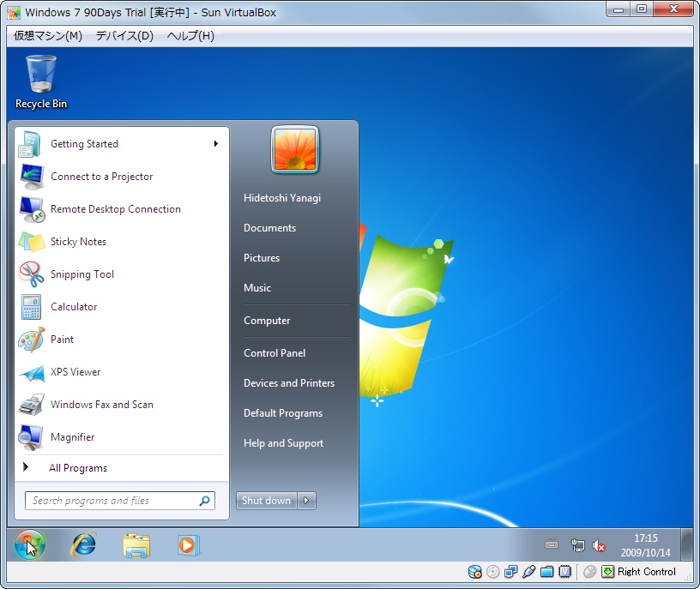The height and width of the screenshot is (589, 700).
Task: Unmute the system volume in the tray
Action: [x=599, y=544]
